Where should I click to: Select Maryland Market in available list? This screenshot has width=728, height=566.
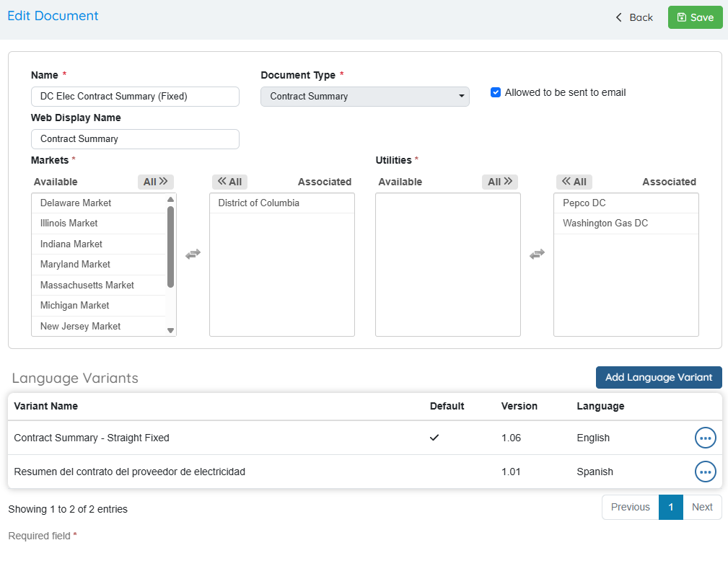[x=99, y=265]
